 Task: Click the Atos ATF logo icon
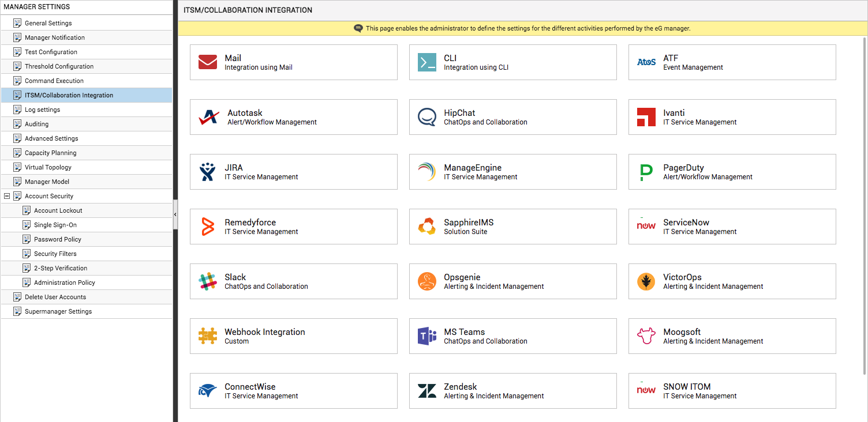tap(646, 62)
